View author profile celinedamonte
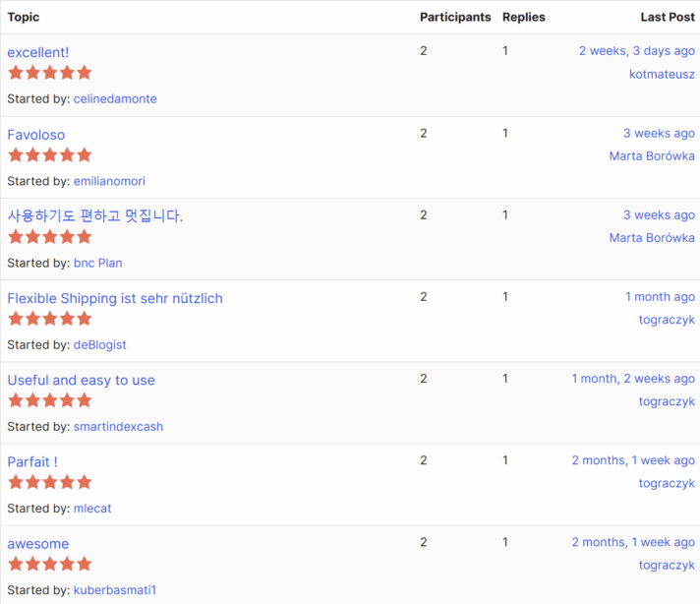 [115, 98]
